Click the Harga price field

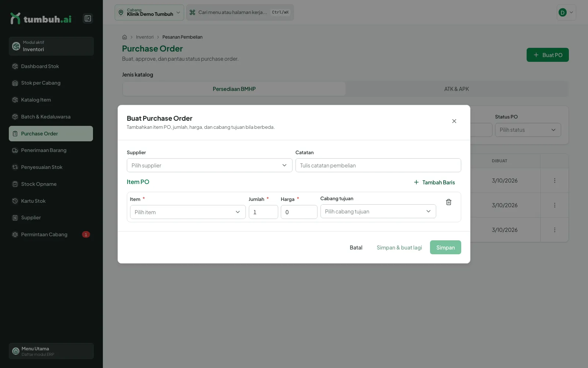pos(299,212)
